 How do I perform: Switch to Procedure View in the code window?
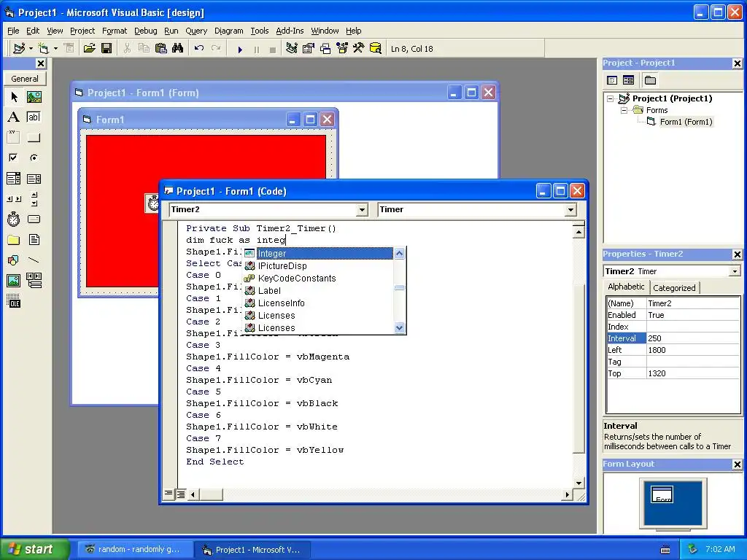pyautogui.click(x=169, y=494)
